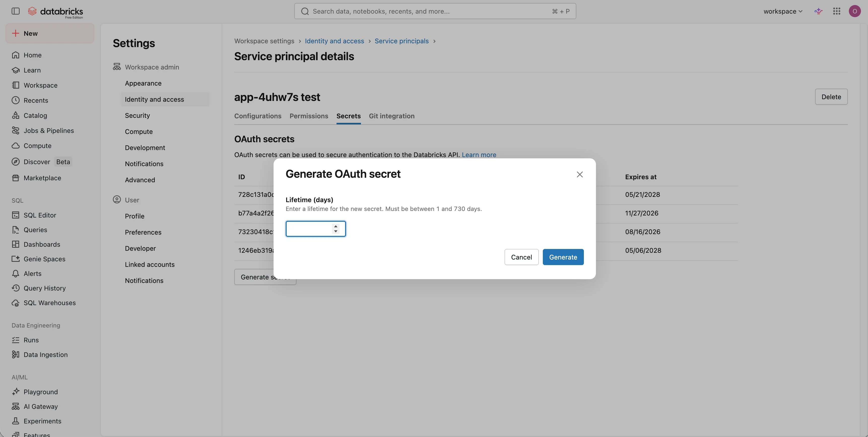The height and width of the screenshot is (437, 868).
Task: Collapse the sidebar with the panel toggle icon
Action: (16, 11)
